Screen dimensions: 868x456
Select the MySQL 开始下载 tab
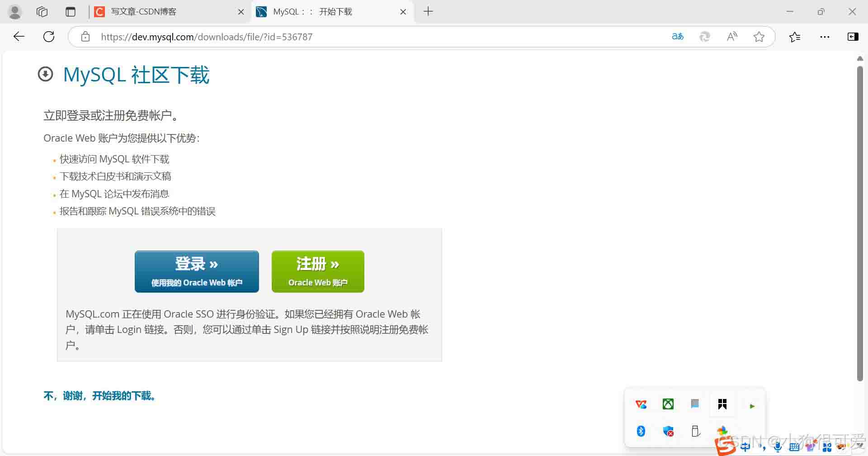[x=331, y=12]
